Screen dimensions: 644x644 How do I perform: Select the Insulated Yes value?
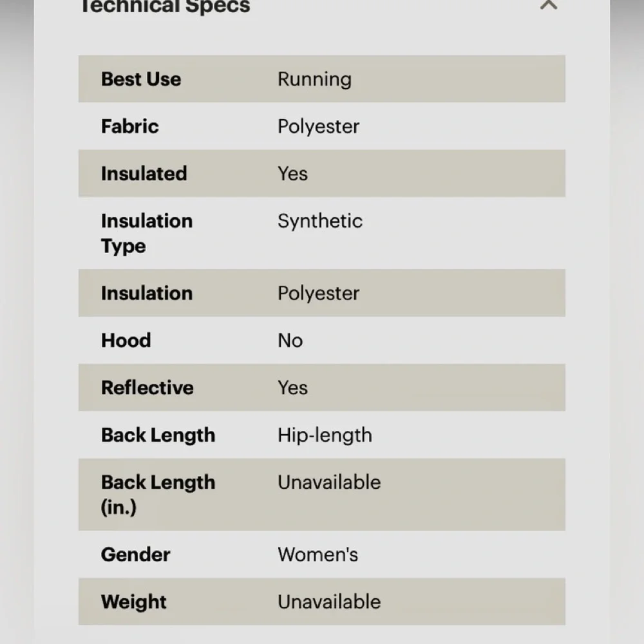pos(292,174)
